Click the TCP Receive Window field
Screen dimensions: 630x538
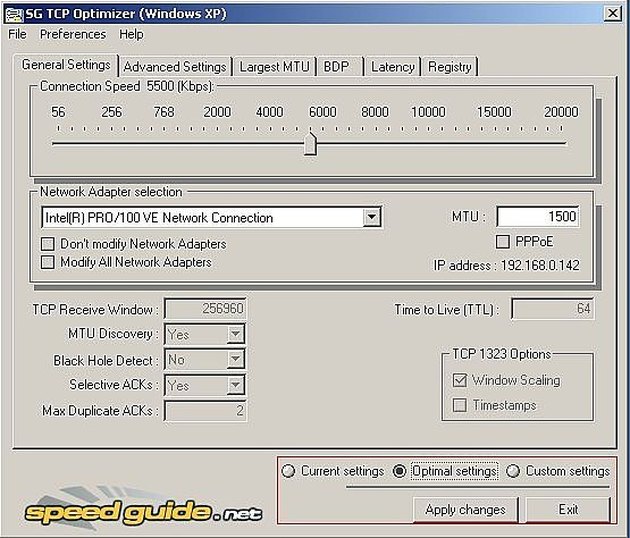(205, 309)
